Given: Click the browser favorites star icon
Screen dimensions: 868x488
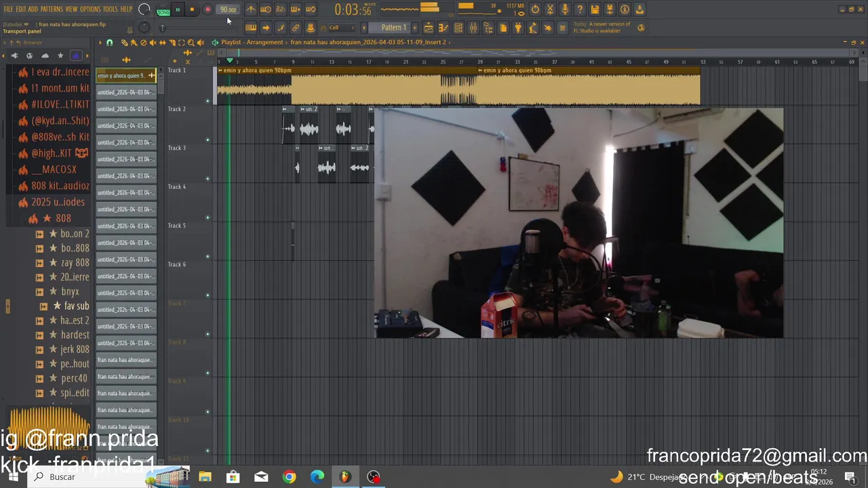Looking at the screenshot, I should pyautogui.click(x=60, y=56).
